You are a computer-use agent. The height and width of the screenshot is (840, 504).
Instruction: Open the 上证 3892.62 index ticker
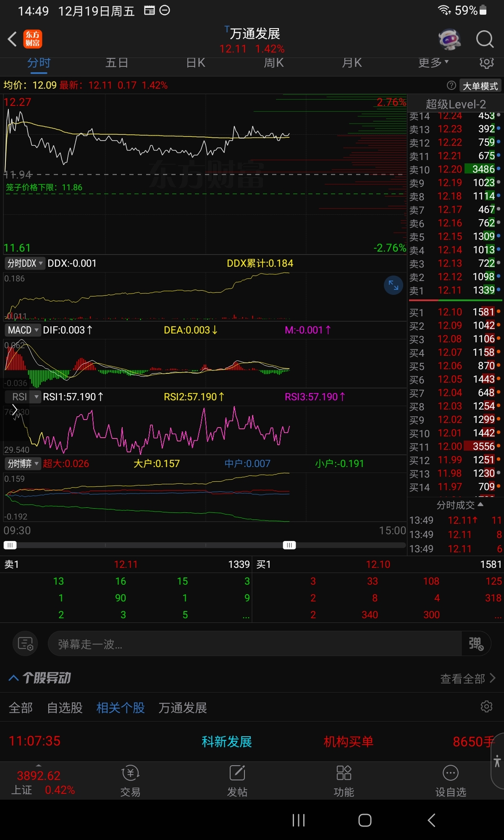42,782
